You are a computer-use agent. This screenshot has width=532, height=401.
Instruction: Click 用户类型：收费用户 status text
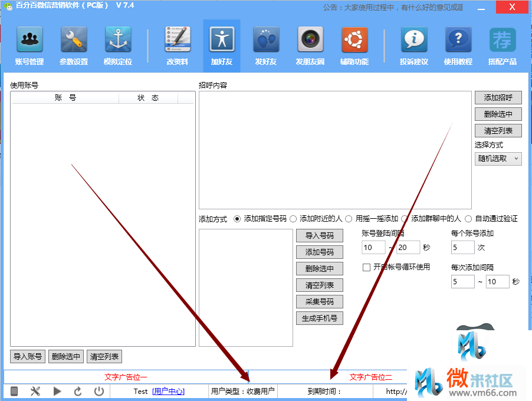coord(242,391)
